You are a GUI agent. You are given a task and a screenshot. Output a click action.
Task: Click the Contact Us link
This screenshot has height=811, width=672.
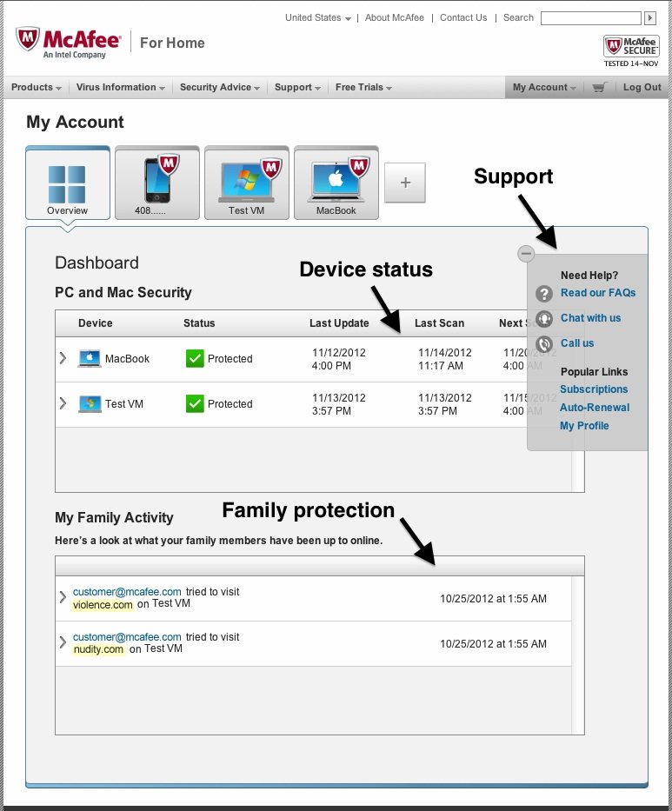coord(463,17)
